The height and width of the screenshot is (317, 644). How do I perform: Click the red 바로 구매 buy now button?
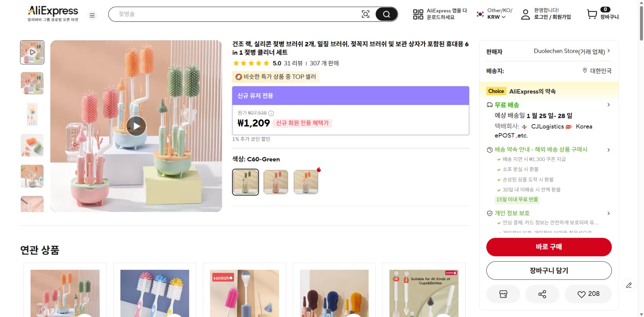(549, 247)
